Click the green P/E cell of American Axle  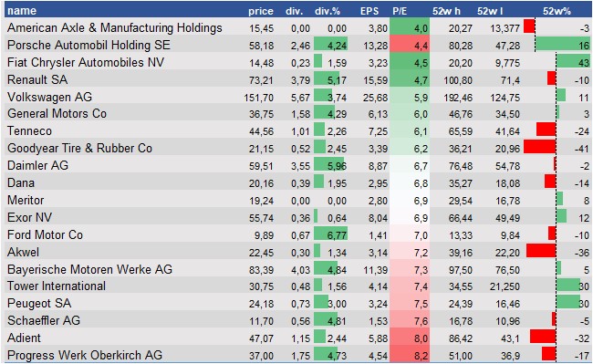(410, 26)
